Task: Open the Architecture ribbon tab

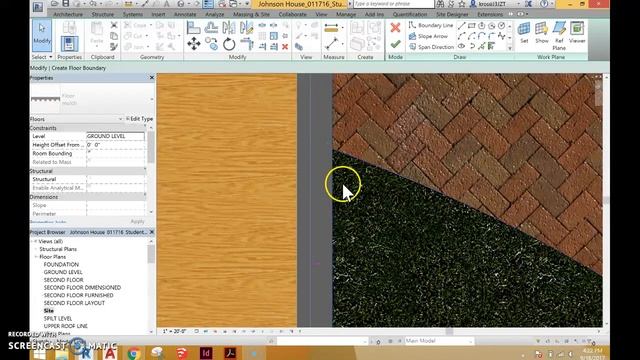Action: point(68,14)
